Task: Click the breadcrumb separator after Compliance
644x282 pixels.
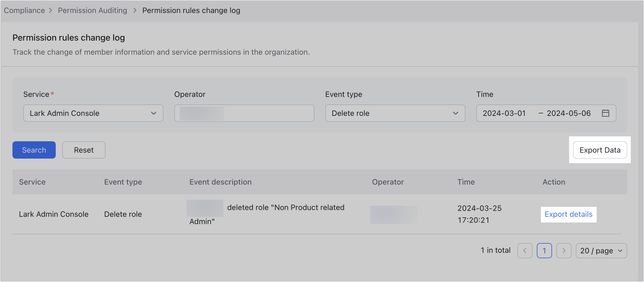Action: pyautogui.click(x=51, y=10)
